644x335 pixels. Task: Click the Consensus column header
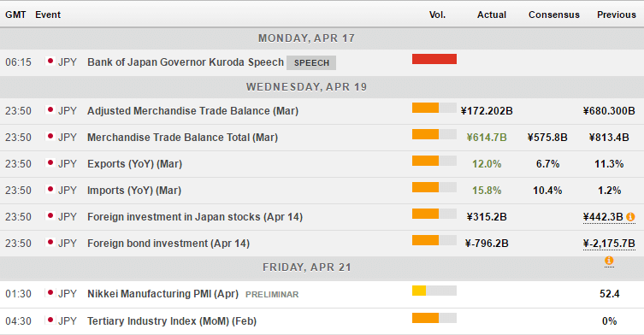pos(553,15)
